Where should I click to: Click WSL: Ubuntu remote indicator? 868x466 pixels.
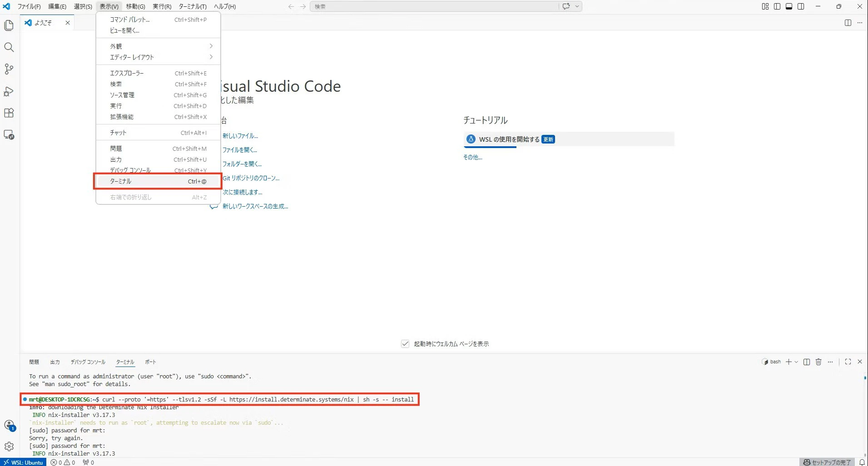point(23,462)
